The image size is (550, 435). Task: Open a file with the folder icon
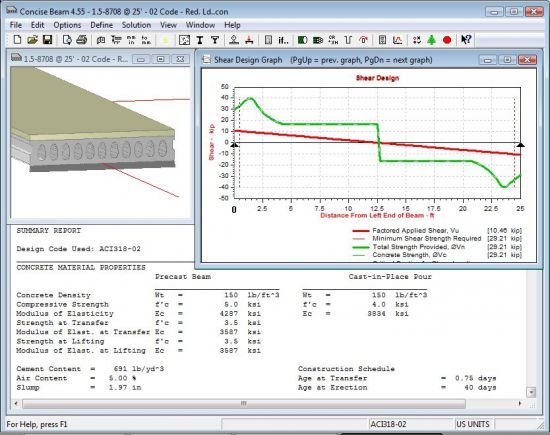(32, 40)
